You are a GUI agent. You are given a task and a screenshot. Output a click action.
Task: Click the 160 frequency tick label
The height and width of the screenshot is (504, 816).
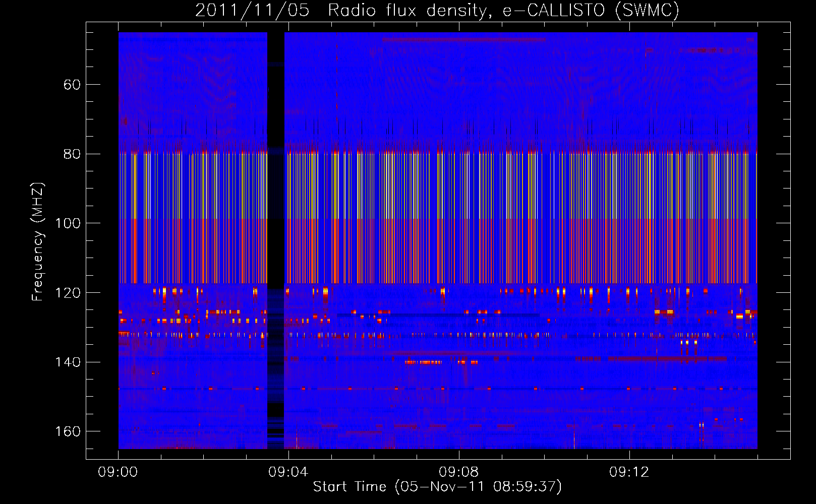pos(68,431)
